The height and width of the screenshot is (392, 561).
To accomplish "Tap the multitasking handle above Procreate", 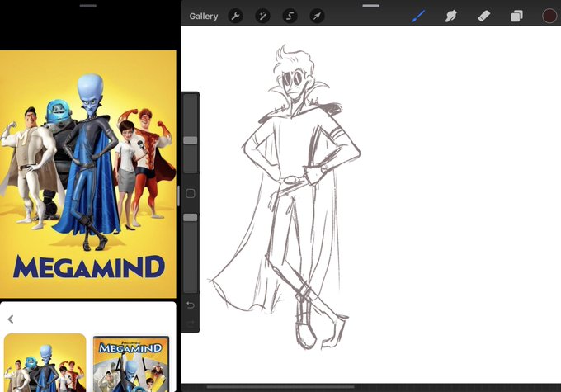I will coord(370,6).
